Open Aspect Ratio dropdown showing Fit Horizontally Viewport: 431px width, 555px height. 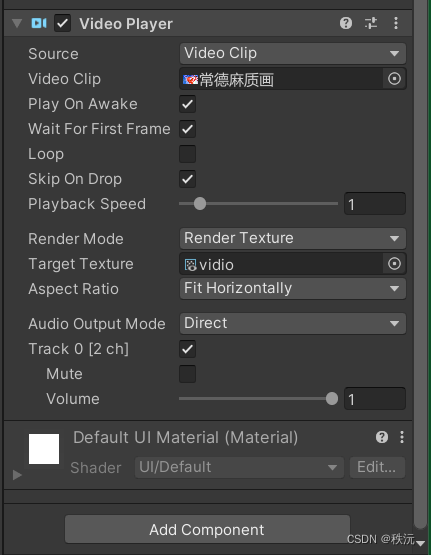293,288
